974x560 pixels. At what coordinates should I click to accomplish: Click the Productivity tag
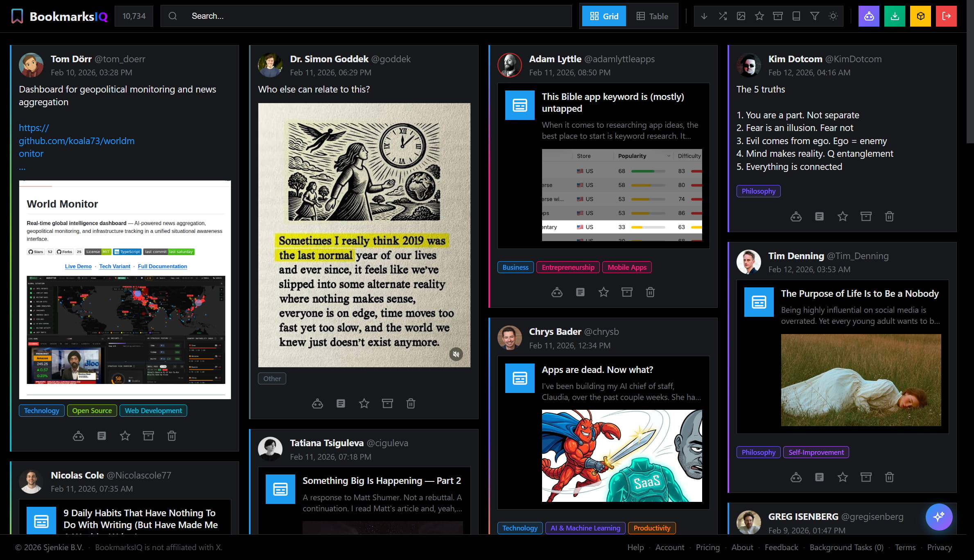click(x=652, y=528)
